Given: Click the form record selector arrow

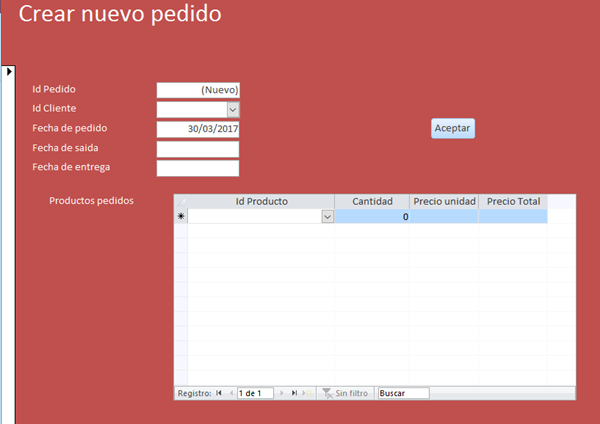Looking at the screenshot, I should point(9,71).
